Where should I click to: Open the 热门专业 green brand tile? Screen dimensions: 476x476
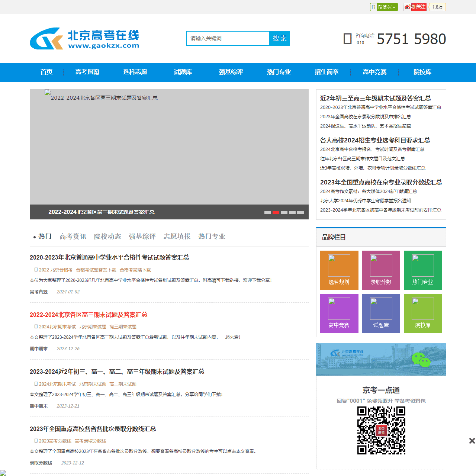(423, 270)
